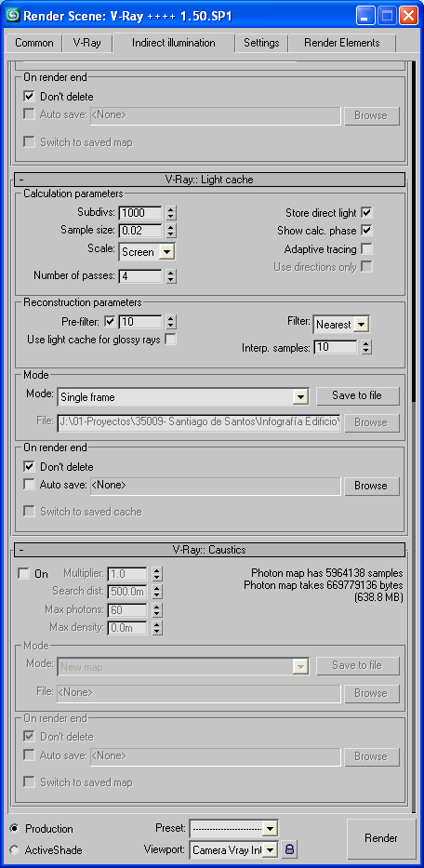The width and height of the screenshot is (424, 868).
Task: Adjust the Pre-filter value spinner
Action: [171, 321]
